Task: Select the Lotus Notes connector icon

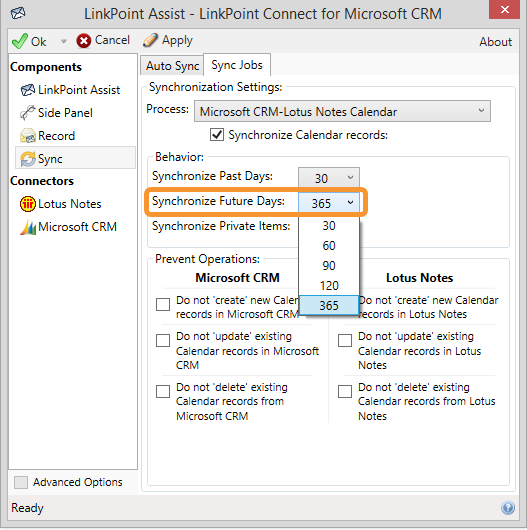Action: point(27,204)
